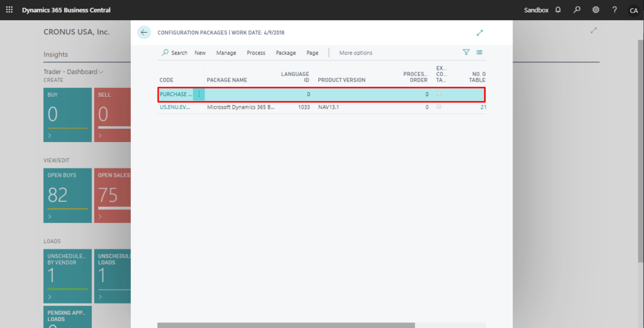644x328 pixels.
Task: Open the US.ENU.EV... package link
Action: click(175, 107)
